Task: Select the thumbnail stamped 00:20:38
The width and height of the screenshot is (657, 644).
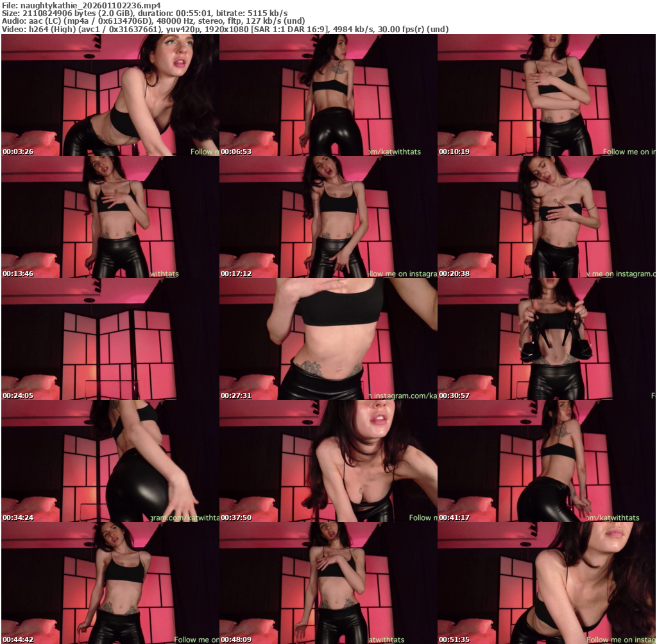Action: click(546, 217)
